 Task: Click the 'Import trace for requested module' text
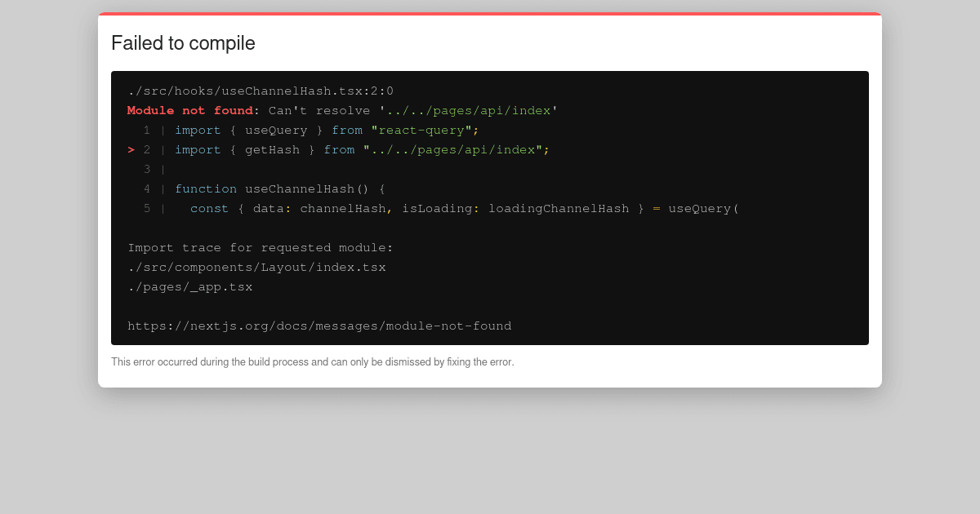pyautogui.click(x=260, y=247)
